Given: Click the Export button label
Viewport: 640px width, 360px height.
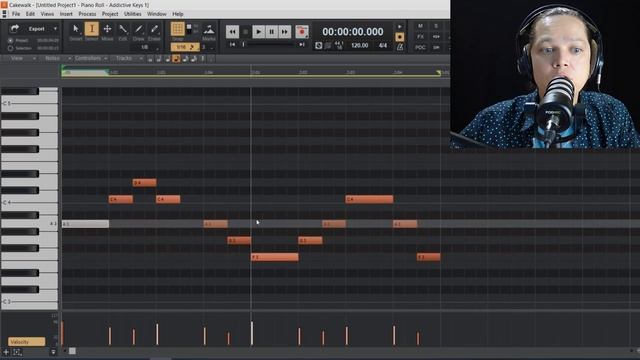Looking at the screenshot, I should (x=36, y=29).
